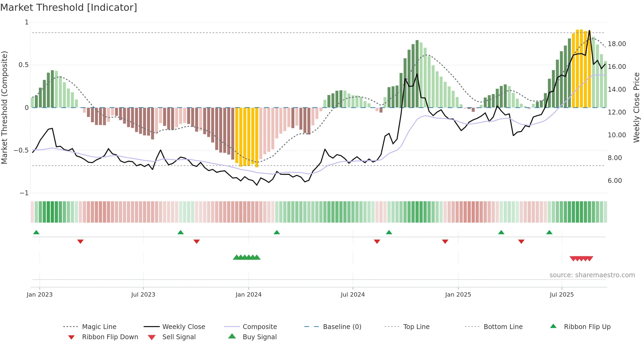Screen dimensions: 644x362
Task: Click the 16.00 price axis label
Action: (x=617, y=67)
